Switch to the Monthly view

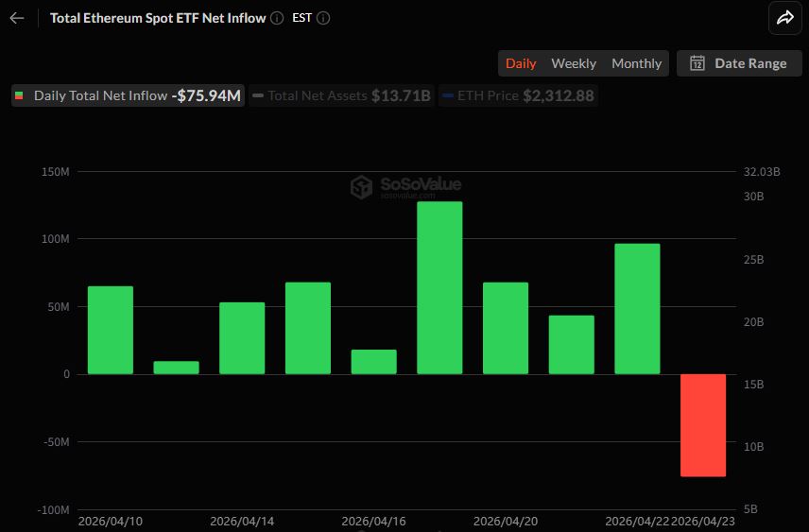(x=636, y=63)
